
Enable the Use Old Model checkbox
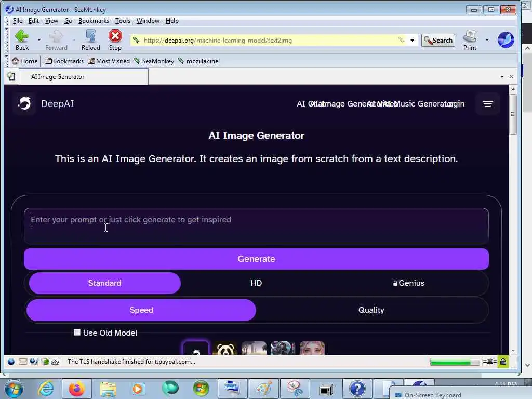tap(77, 332)
